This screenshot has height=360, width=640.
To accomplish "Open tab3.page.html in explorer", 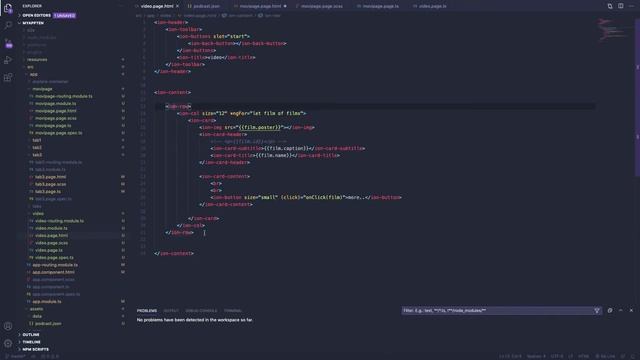I will click(51, 177).
